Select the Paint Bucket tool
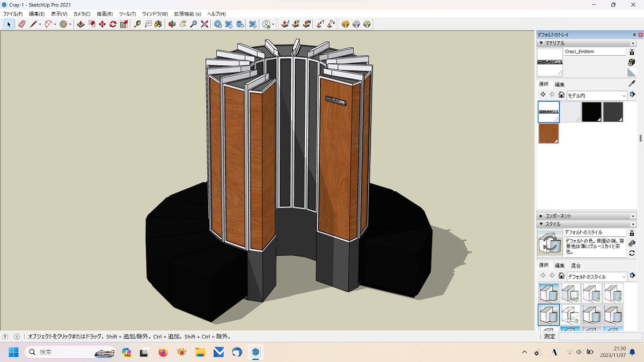The width and height of the screenshot is (644, 362). point(158,24)
